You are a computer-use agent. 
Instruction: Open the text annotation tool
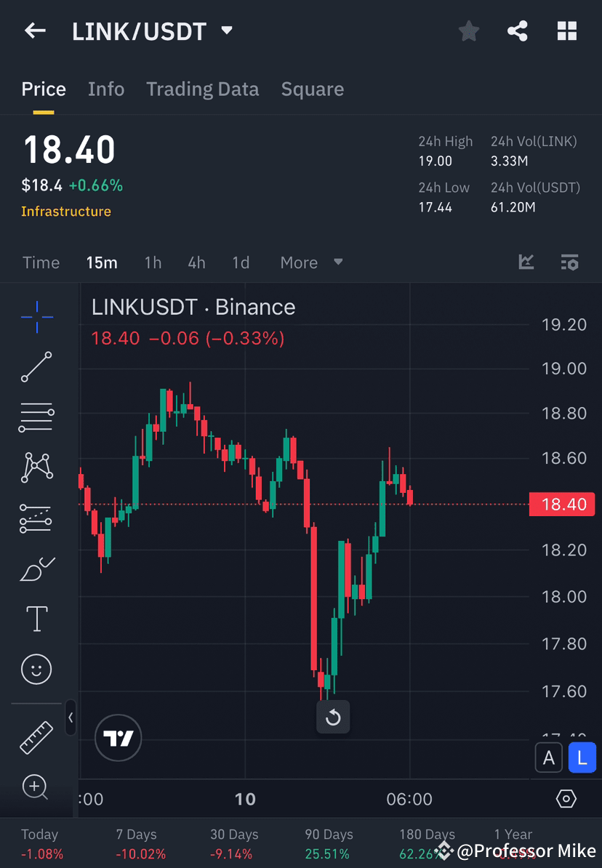point(36,619)
